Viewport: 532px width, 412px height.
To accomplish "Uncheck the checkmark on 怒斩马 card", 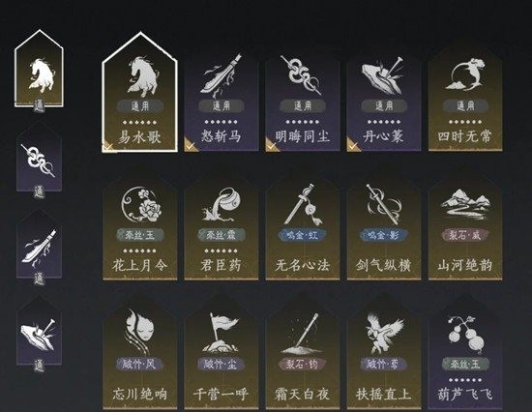I will [x=190, y=145].
